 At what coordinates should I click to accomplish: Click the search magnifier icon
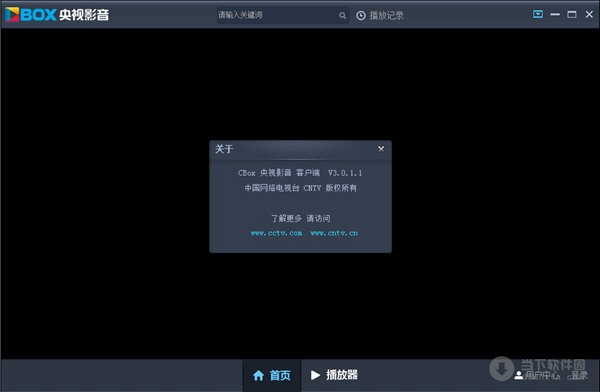point(342,15)
